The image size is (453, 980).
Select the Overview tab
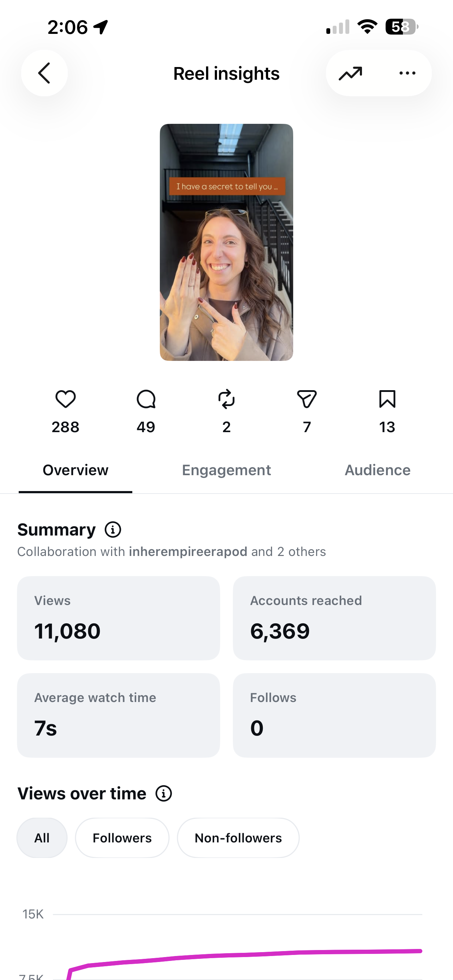(75, 470)
